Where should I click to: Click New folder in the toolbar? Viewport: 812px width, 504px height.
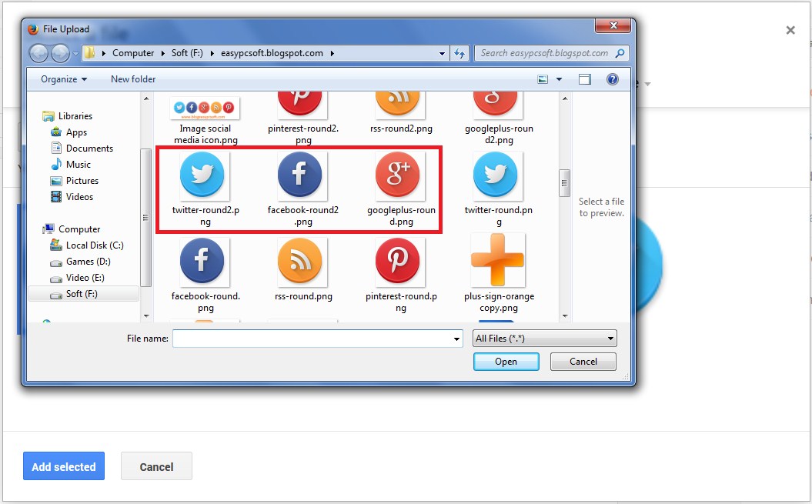click(x=133, y=79)
